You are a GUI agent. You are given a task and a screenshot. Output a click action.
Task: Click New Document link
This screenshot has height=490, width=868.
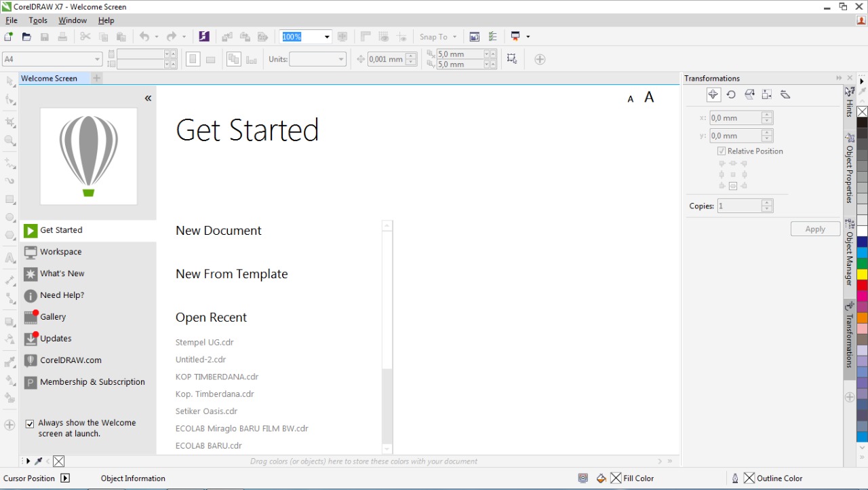pos(218,231)
